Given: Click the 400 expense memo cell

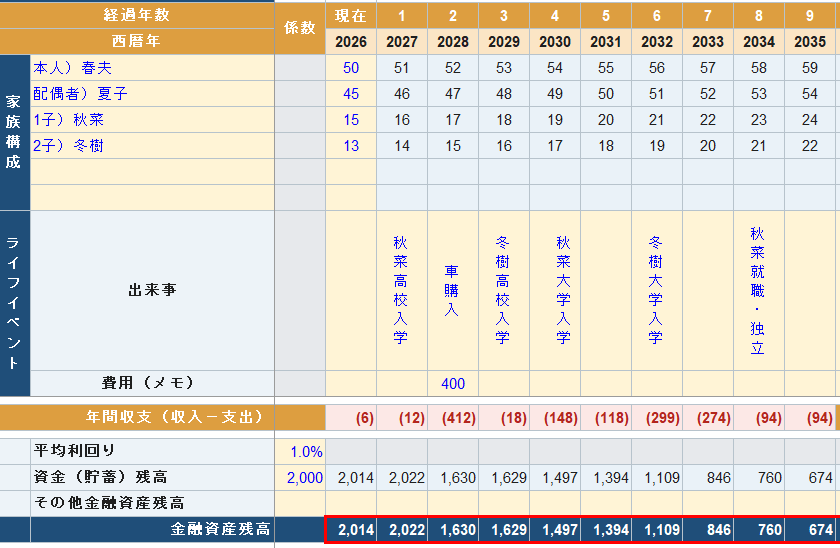Looking at the screenshot, I should click(x=453, y=384).
